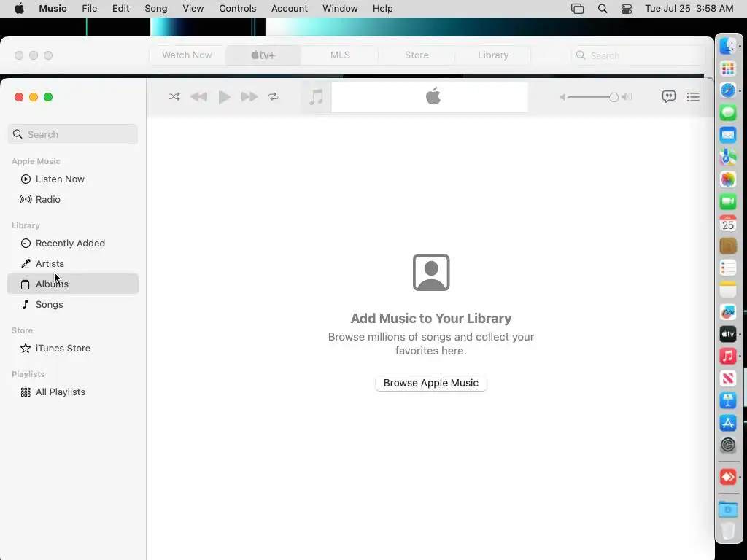Open the Playing Next queue list icon
The height and width of the screenshot is (560, 747).
pos(693,97)
